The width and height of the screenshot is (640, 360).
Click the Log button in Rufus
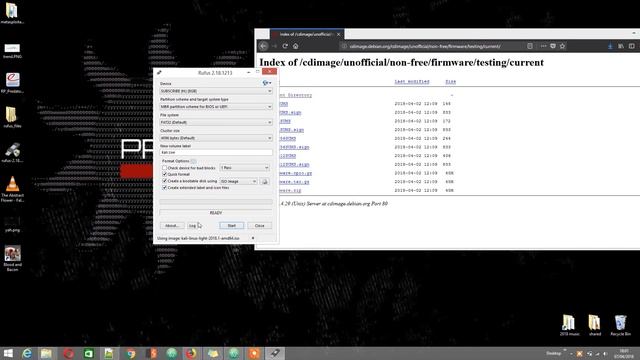[192, 226]
